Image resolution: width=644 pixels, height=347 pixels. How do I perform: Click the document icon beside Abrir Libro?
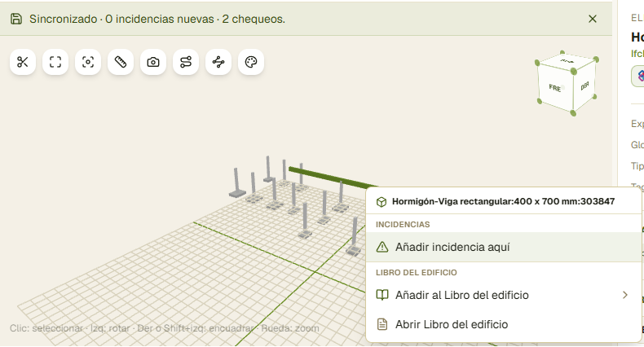coord(382,324)
